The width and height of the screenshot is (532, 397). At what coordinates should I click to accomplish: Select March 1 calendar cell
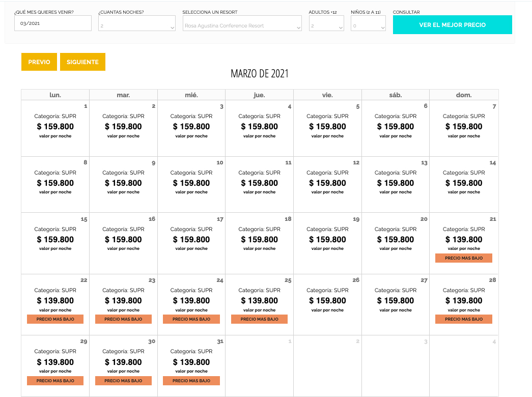pos(55,128)
